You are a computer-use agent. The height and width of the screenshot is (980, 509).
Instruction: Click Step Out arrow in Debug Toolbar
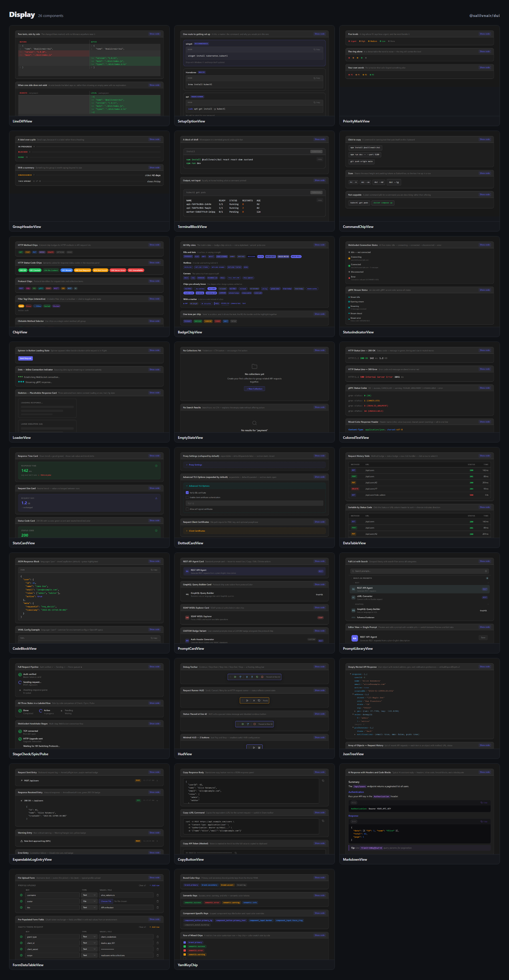252,677
